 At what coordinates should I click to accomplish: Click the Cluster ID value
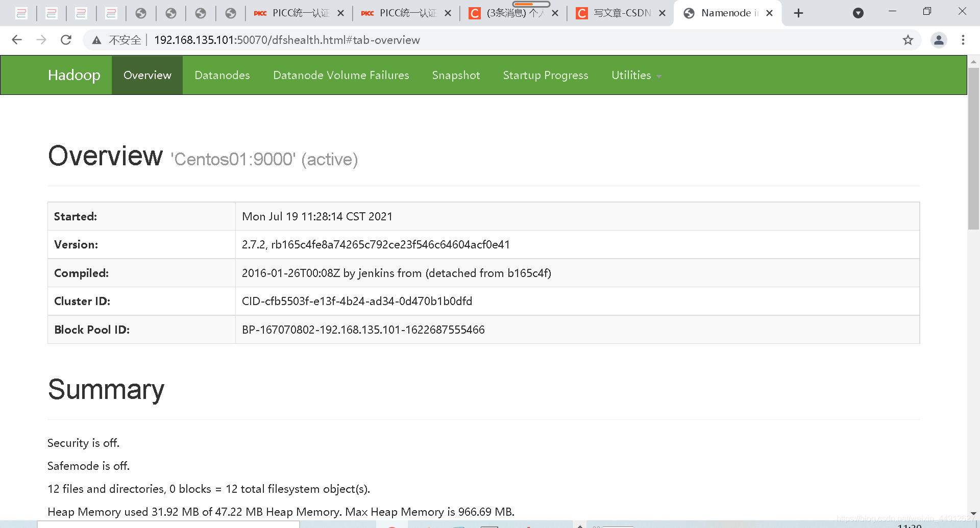click(x=357, y=301)
